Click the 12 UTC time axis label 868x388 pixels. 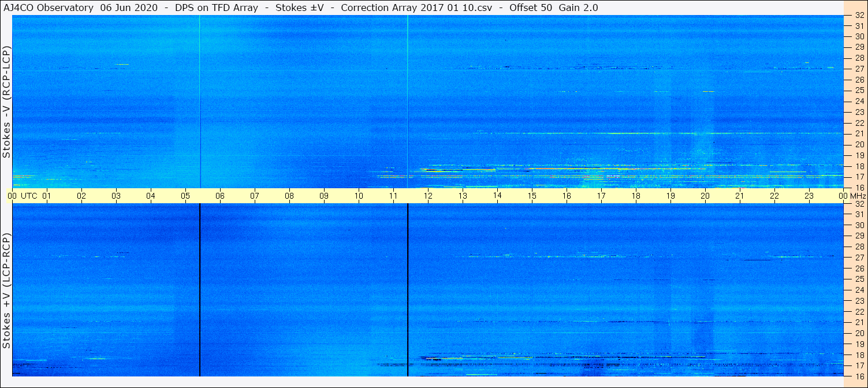click(428, 196)
